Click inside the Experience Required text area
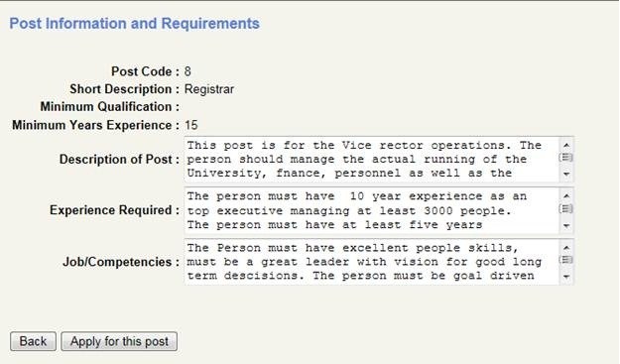This screenshot has height=364, width=620. [x=372, y=210]
